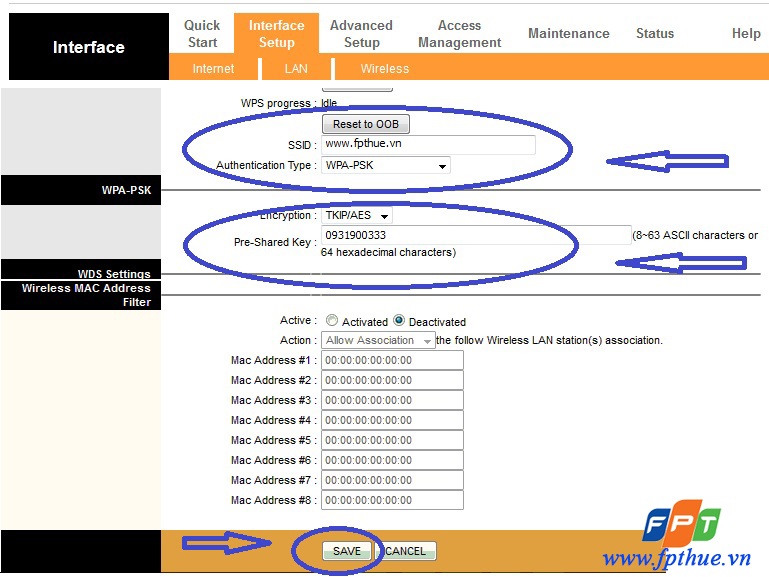
Task: Click the Mac Address #1 field
Action: click(393, 360)
